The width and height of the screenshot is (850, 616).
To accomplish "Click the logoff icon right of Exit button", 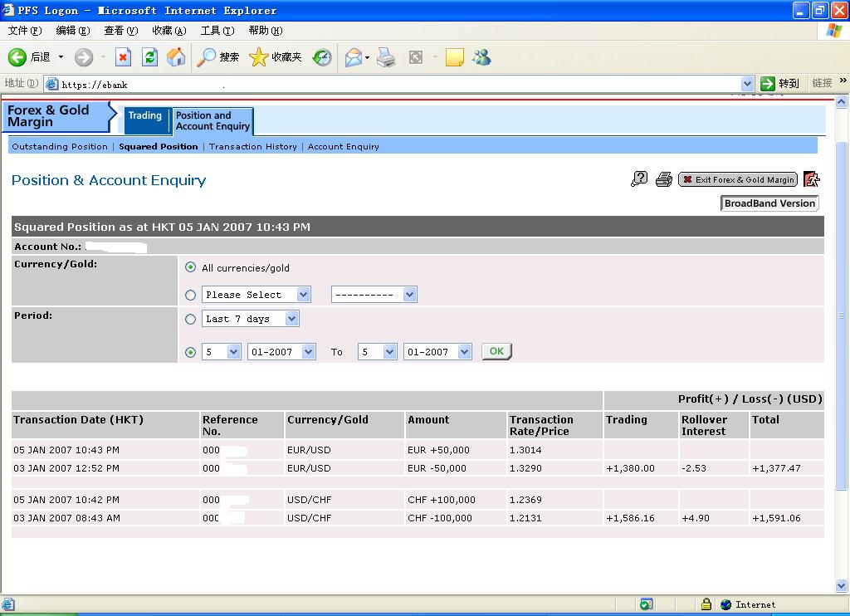I will tap(812, 179).
